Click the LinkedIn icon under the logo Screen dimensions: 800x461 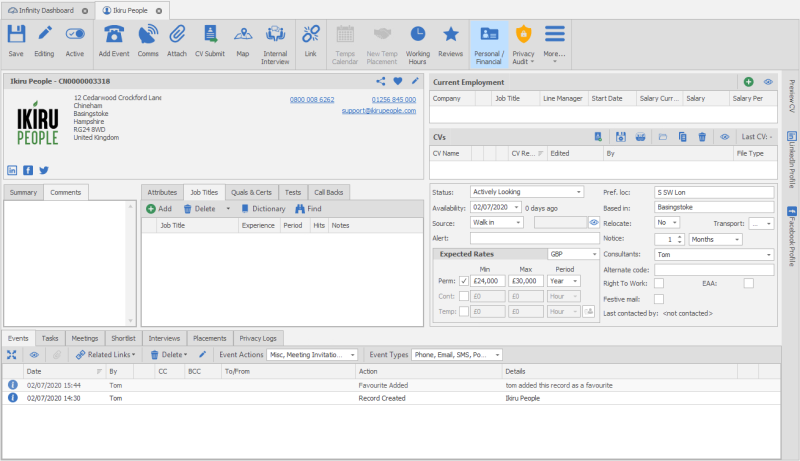[x=13, y=170]
